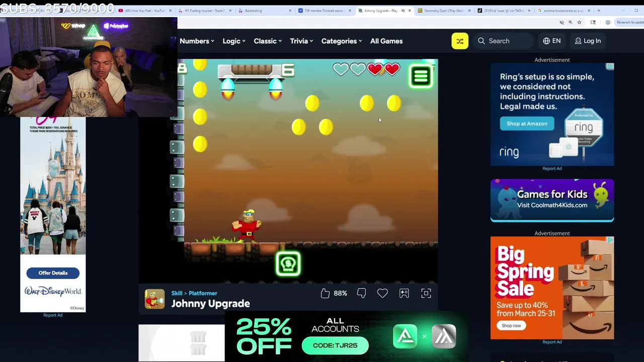Image resolution: width=644 pixels, height=362 pixels.
Task: Like the game with the thumbs up icon
Action: [325, 293]
